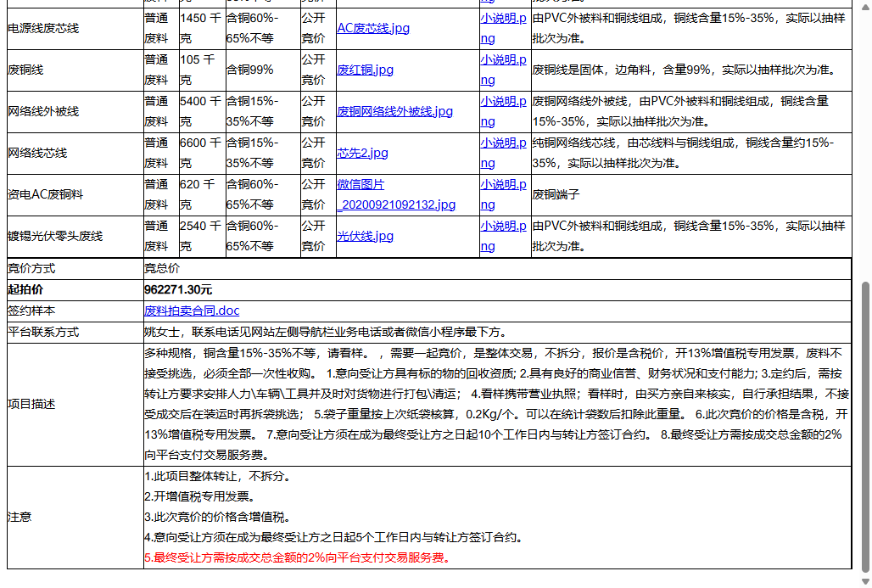Click the 竞价方式 row label
Image resolution: width=872 pixels, height=588 pixels.
pos(31,269)
